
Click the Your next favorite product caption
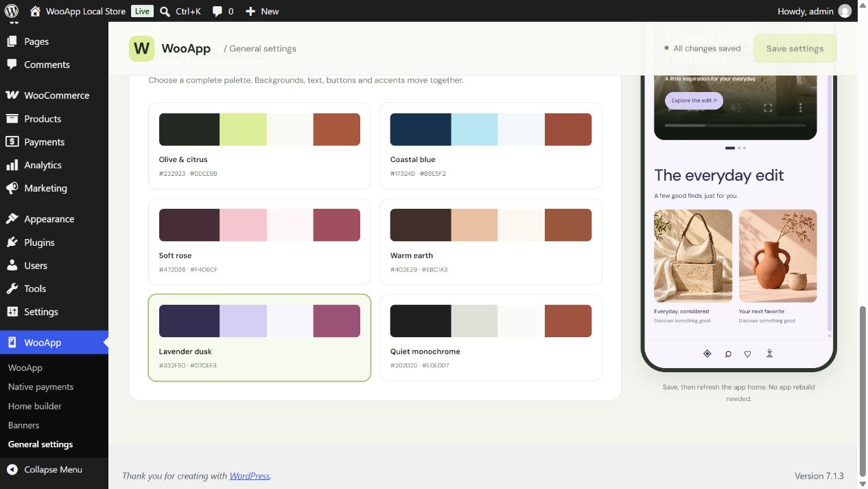coord(762,311)
